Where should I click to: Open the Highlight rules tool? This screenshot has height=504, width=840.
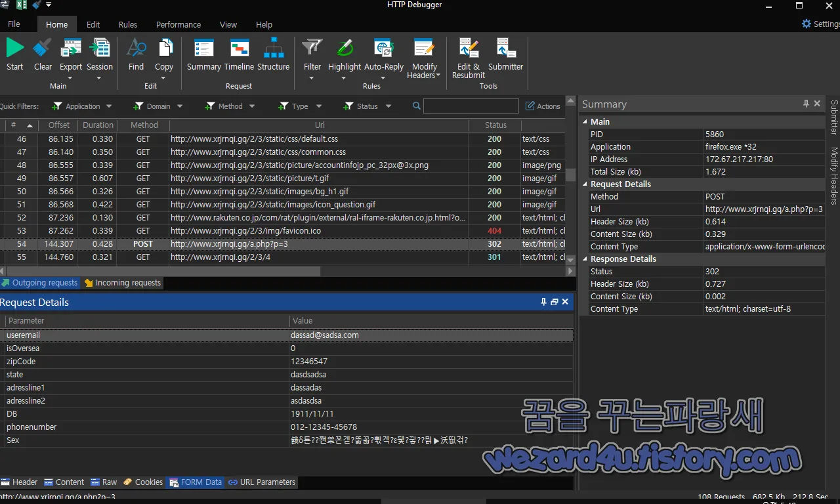(345, 58)
